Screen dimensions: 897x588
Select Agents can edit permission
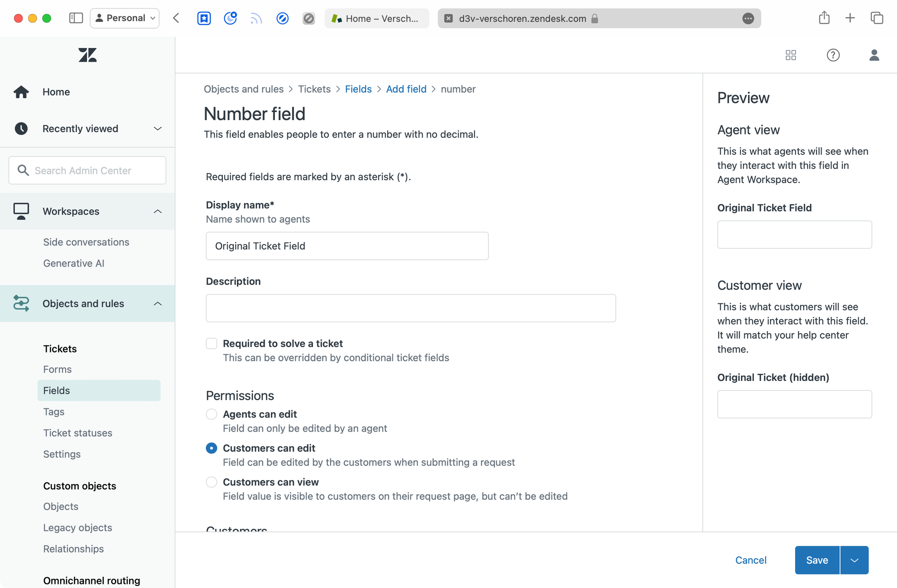point(212,414)
